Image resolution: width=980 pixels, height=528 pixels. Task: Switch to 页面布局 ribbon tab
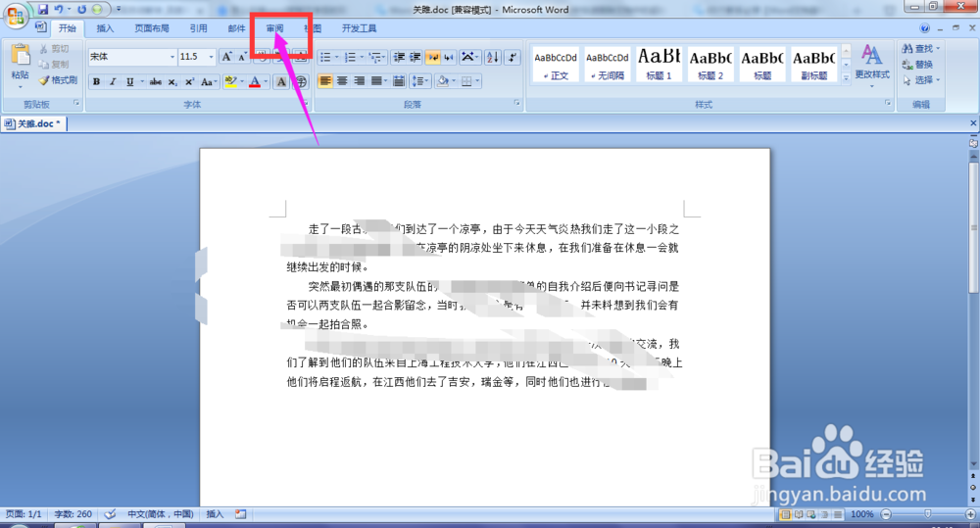(x=152, y=28)
